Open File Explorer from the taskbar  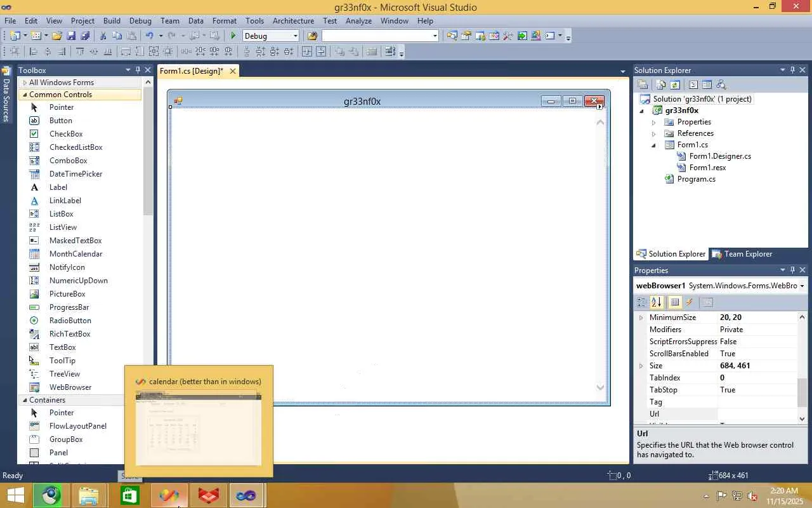[x=89, y=495]
